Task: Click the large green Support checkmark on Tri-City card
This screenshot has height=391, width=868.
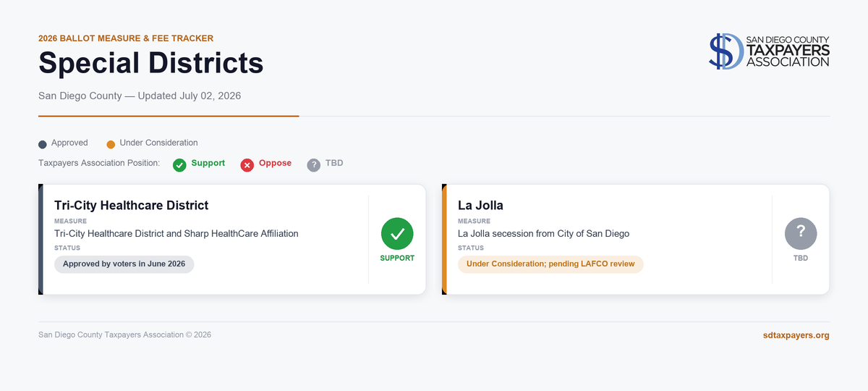Action: 397,233
